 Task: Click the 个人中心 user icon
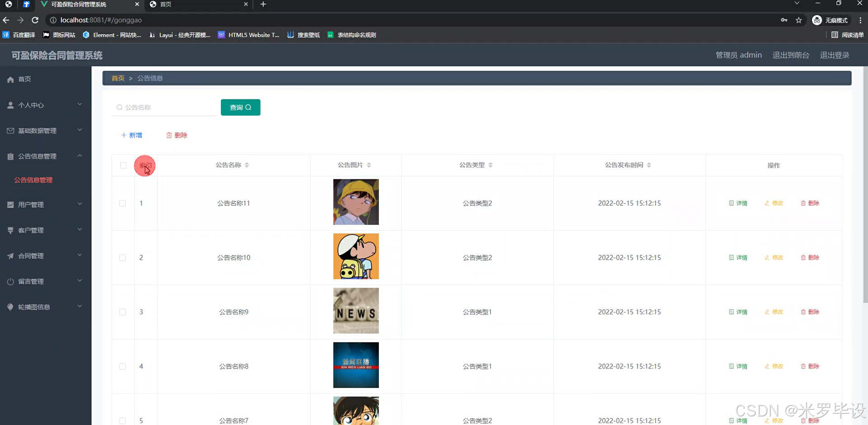point(10,105)
